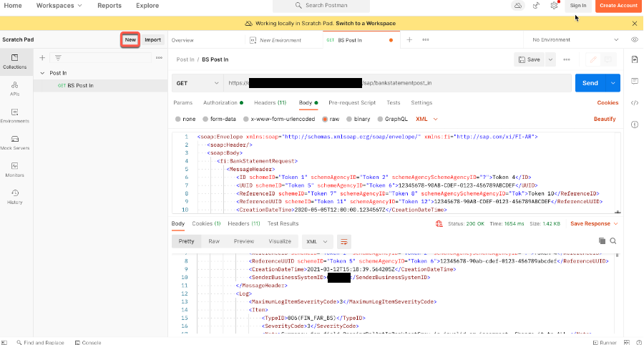
Task: Open Environments in the sidebar
Action: [x=15, y=115]
